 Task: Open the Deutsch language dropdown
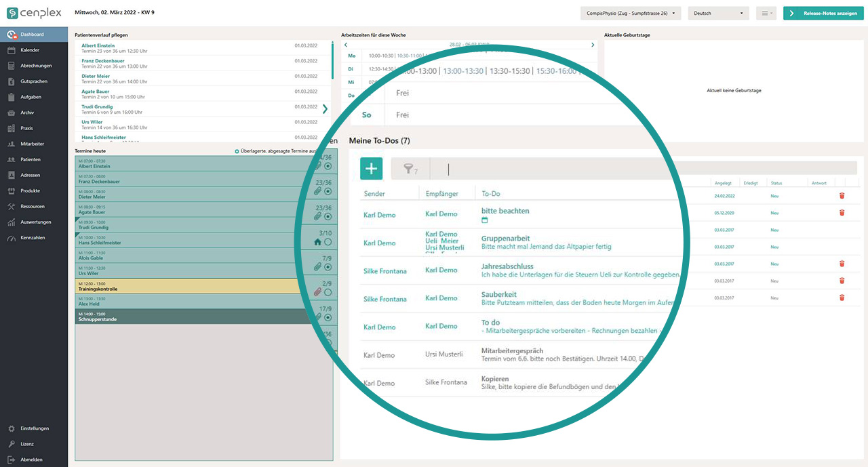pos(718,13)
